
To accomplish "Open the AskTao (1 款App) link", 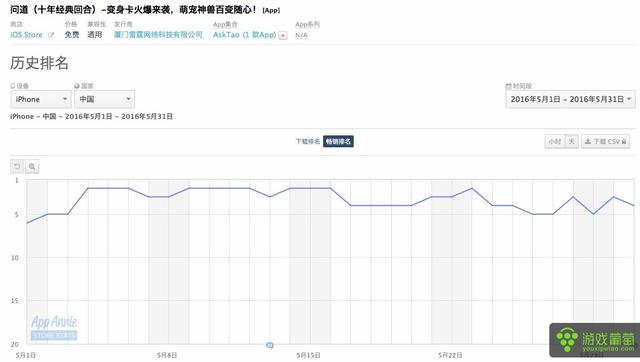I will pos(244,35).
